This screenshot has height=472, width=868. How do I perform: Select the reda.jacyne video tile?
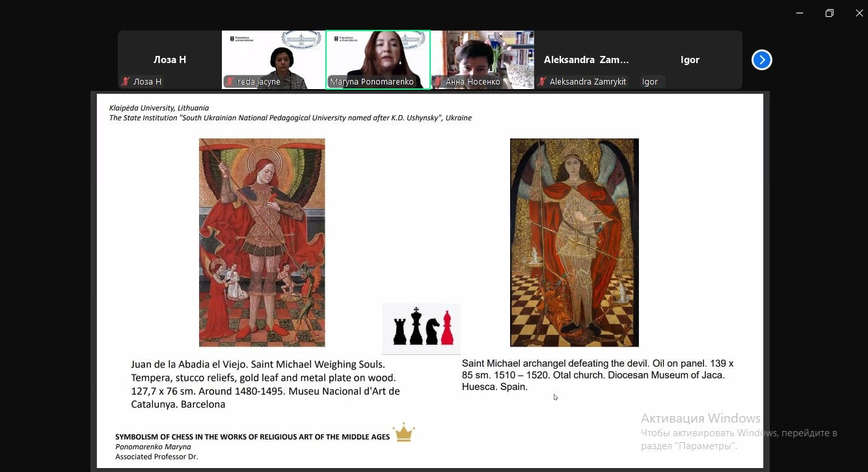(x=273, y=60)
